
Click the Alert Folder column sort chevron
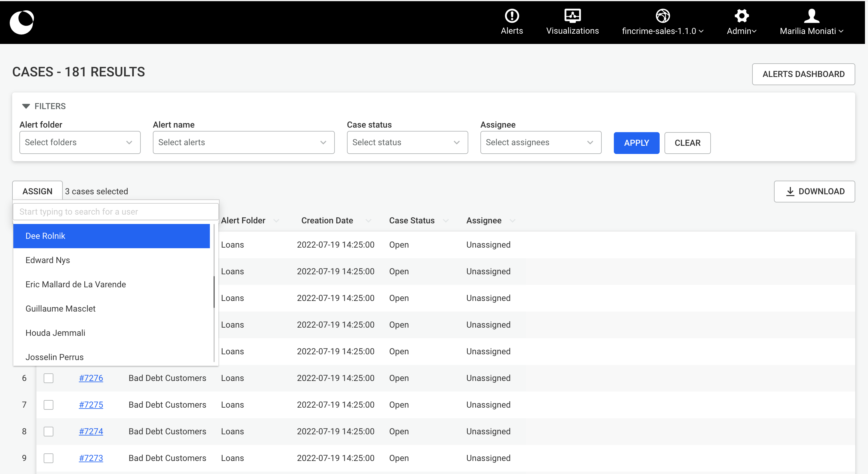(276, 221)
